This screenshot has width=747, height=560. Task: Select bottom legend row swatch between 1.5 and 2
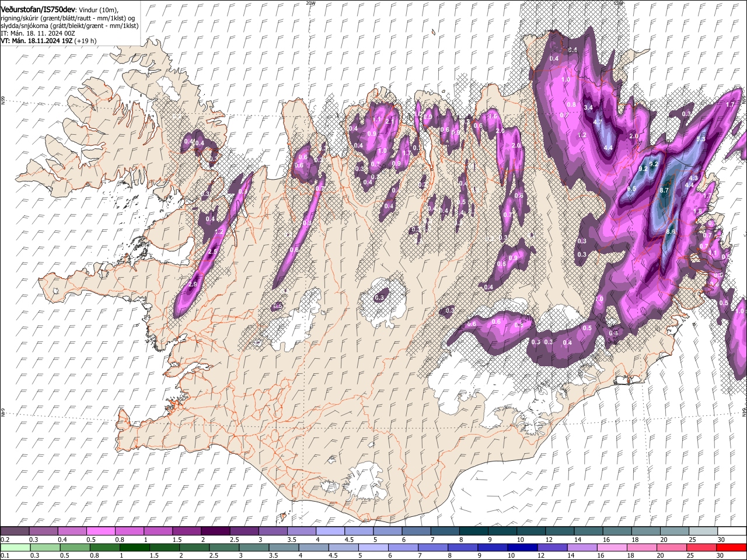pyautogui.click(x=165, y=547)
